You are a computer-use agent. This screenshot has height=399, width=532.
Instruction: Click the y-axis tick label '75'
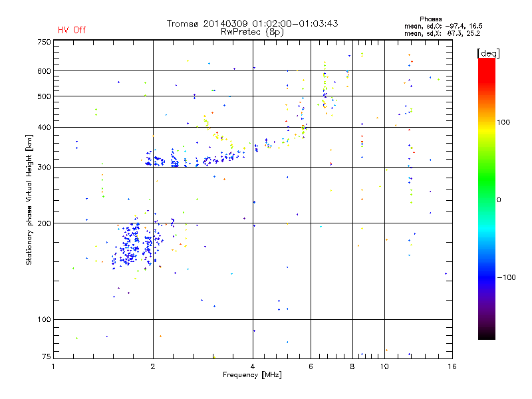(x=47, y=356)
